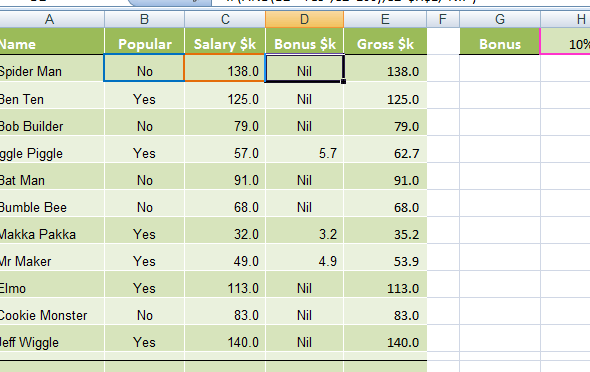Viewport: 590px width, 372px height.
Task: Click the "Yes" Popular cell for Makka Pakka
Action: [144, 231]
